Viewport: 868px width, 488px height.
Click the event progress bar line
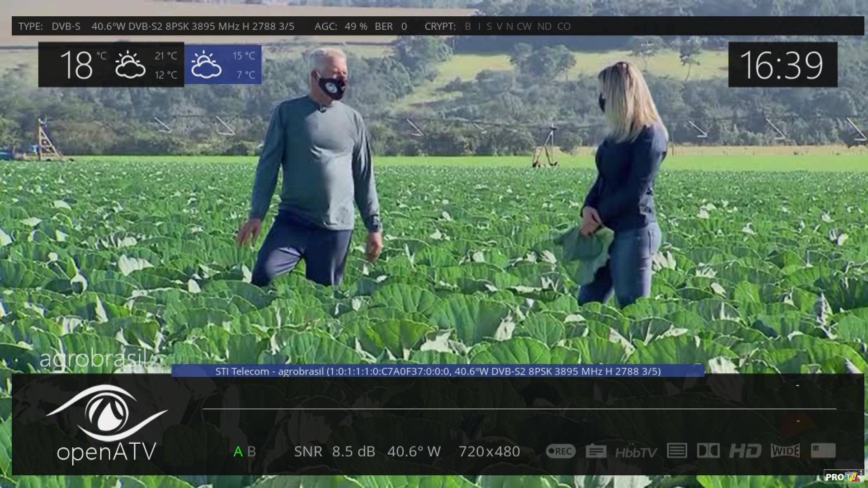point(519,408)
